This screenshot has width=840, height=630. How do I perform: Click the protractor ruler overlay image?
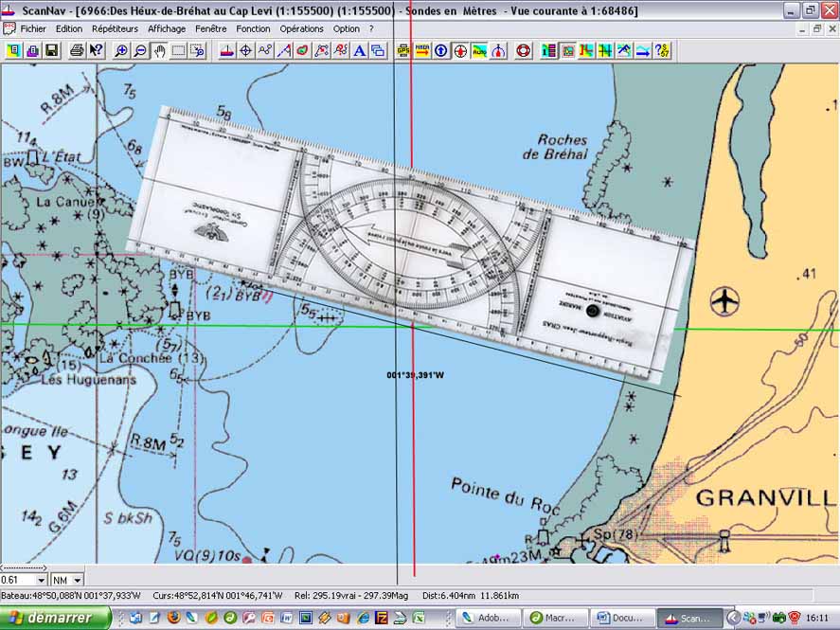[x=410, y=244]
